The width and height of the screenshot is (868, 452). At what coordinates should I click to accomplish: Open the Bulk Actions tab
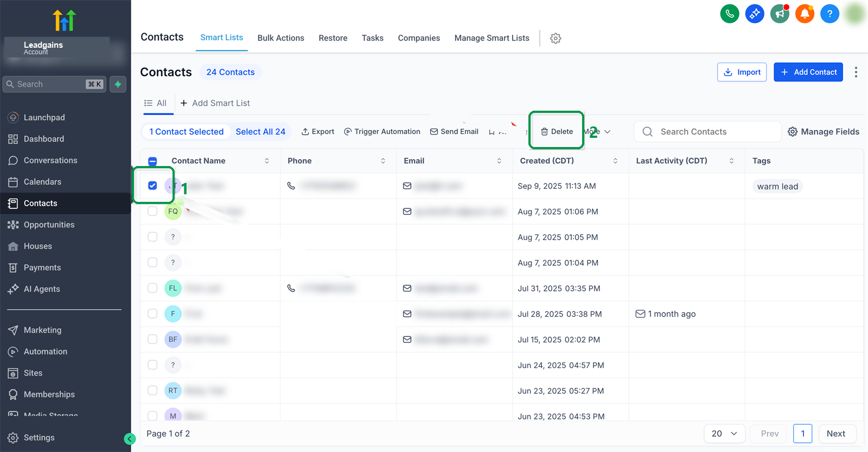(x=280, y=38)
